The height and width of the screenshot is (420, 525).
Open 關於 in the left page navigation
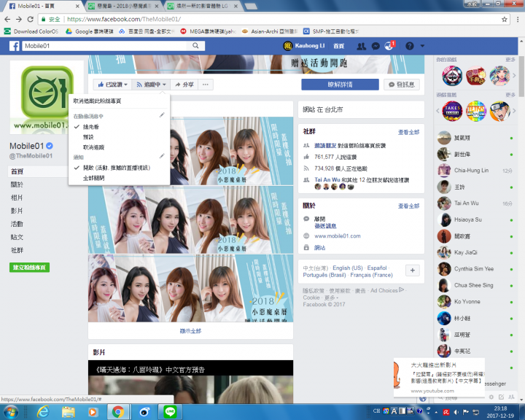17,184
